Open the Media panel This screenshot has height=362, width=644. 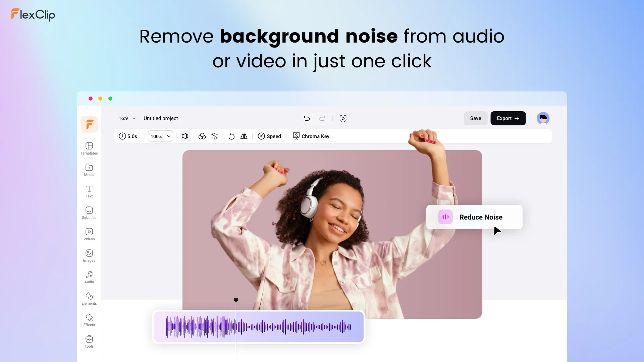(89, 169)
